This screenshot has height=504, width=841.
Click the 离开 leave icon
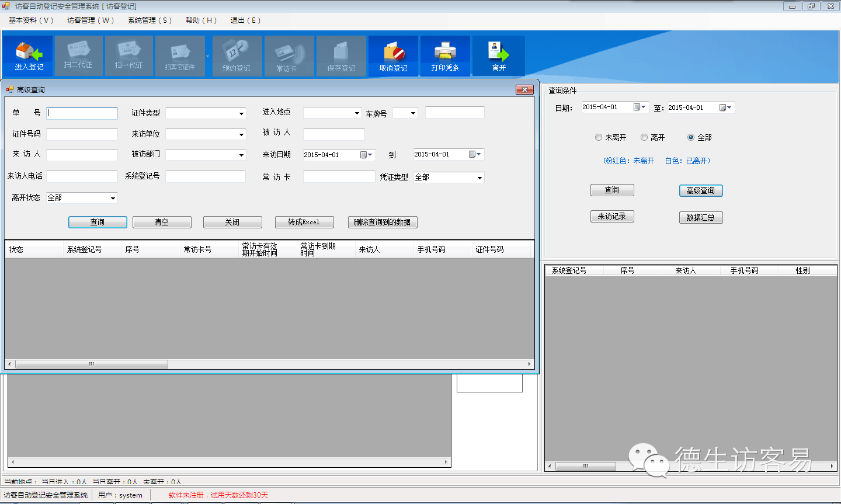[499, 55]
